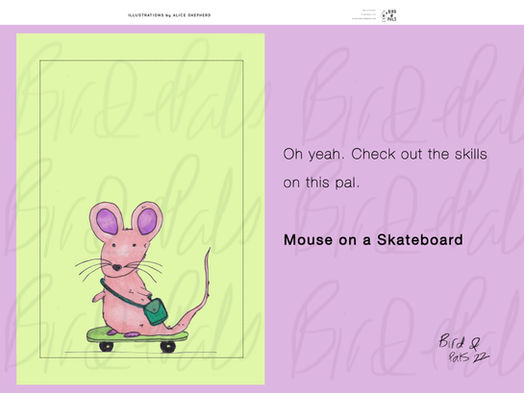The width and height of the screenshot is (524, 393).
Task: Click the 'ILLUSTRATIONS by ALICE SHEPHERD' header text
Action: pyautogui.click(x=169, y=15)
